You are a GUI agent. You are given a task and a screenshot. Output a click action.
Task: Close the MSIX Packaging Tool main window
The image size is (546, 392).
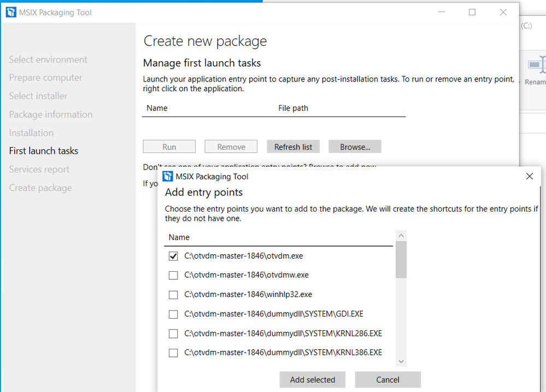(503, 12)
